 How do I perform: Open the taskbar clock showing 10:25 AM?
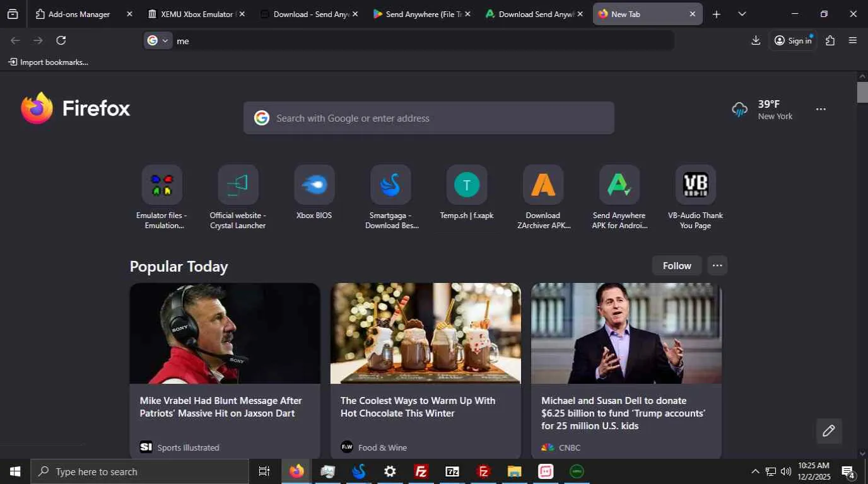(814, 471)
